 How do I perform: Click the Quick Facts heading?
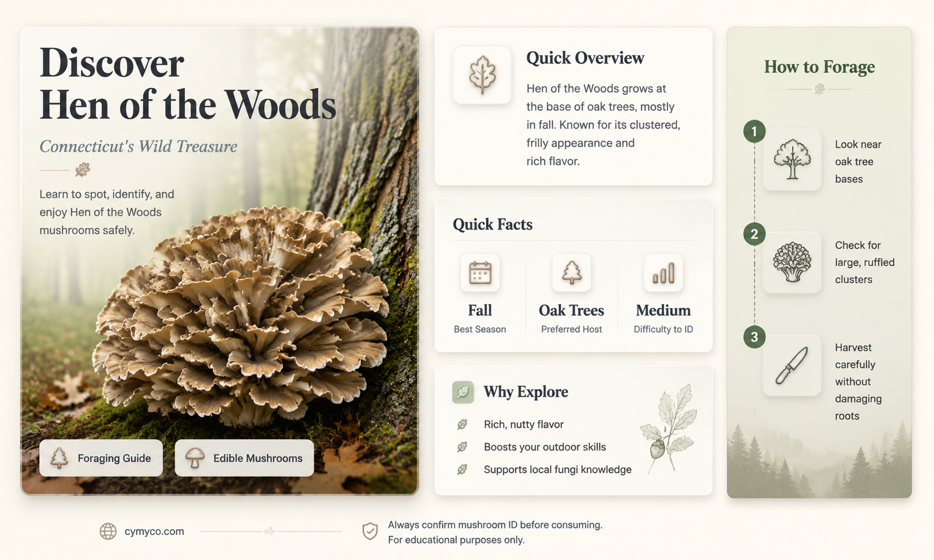click(493, 224)
